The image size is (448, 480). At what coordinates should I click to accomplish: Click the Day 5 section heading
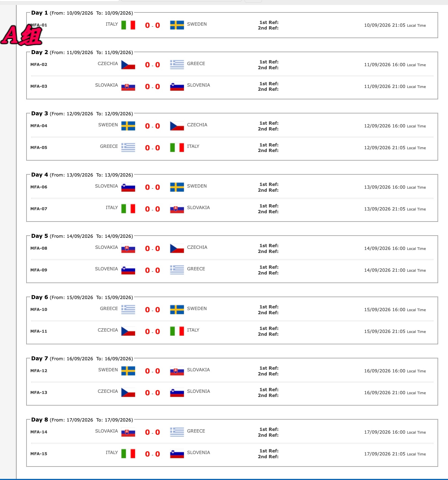pos(39,236)
